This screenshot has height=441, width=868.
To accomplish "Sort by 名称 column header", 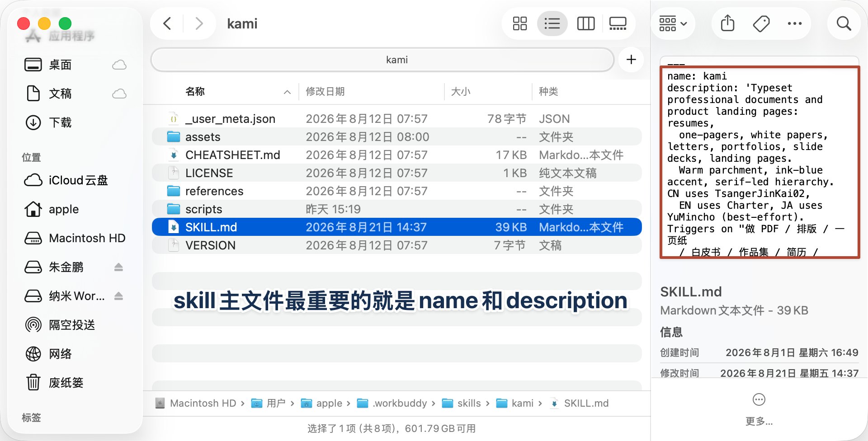I will [195, 91].
